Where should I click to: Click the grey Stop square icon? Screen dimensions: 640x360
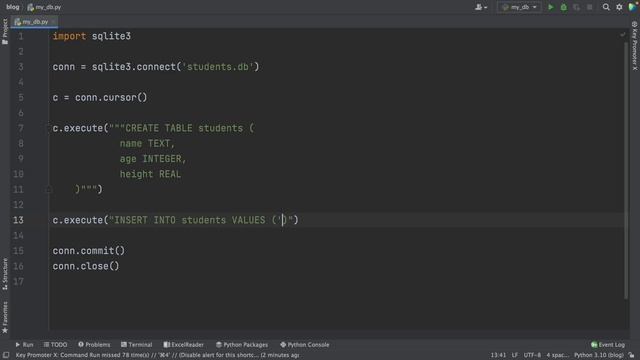(589, 7)
